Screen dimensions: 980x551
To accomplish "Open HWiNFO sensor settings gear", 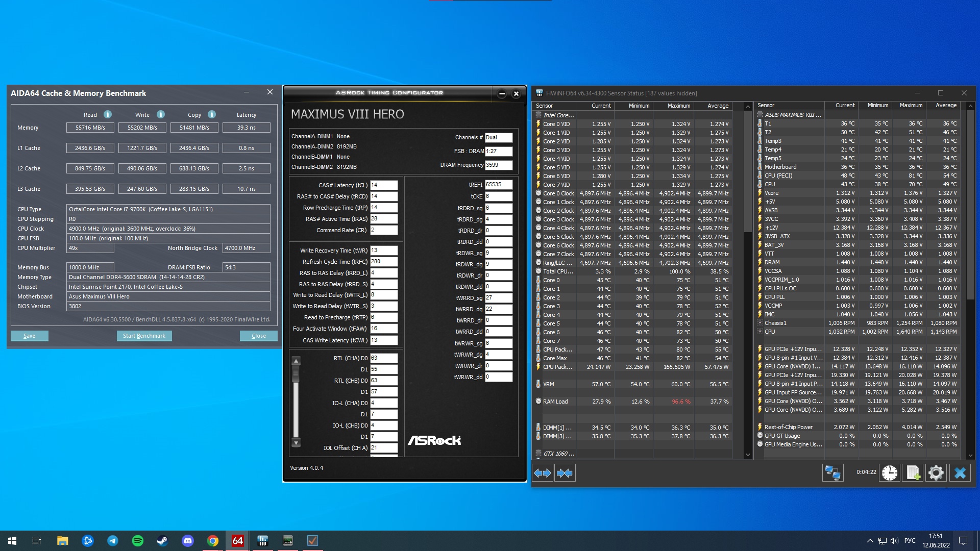I will tap(936, 473).
